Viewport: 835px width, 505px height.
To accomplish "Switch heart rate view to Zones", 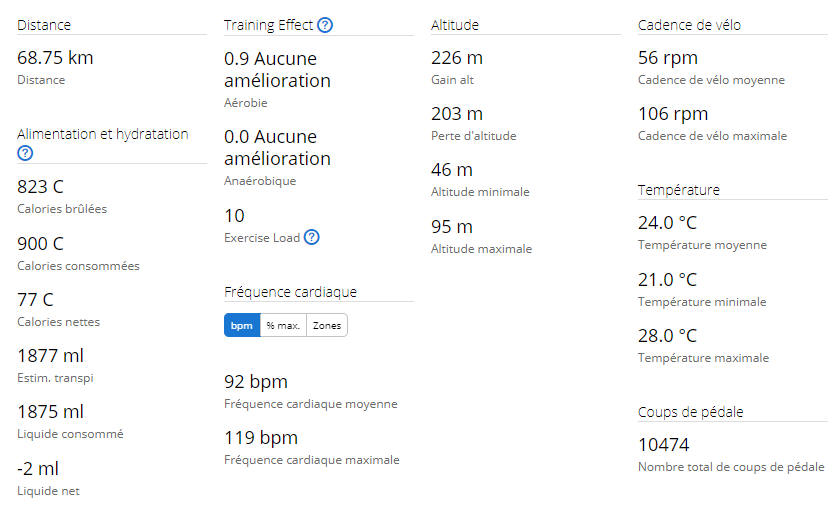I will point(327,325).
